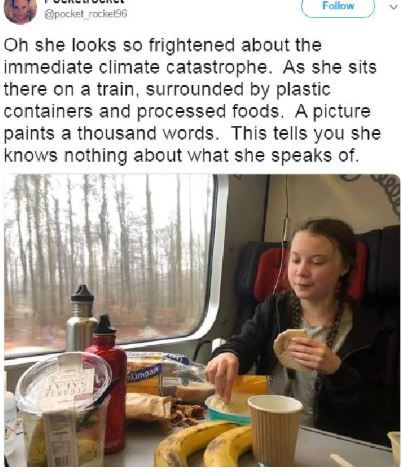Click the brown paper bag on the table
The width and height of the screenshot is (402, 472).
pos(150,407)
